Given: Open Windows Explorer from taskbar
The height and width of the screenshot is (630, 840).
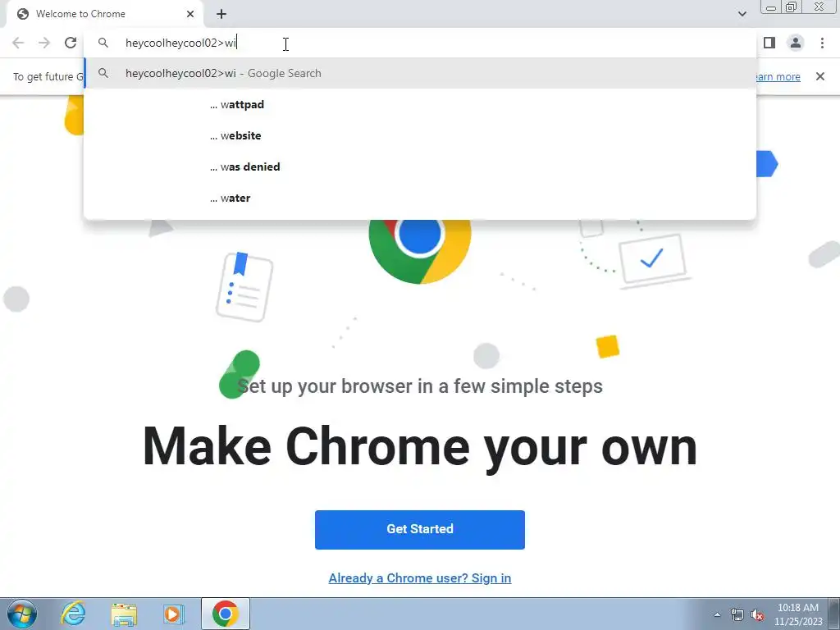Looking at the screenshot, I should 124,614.
